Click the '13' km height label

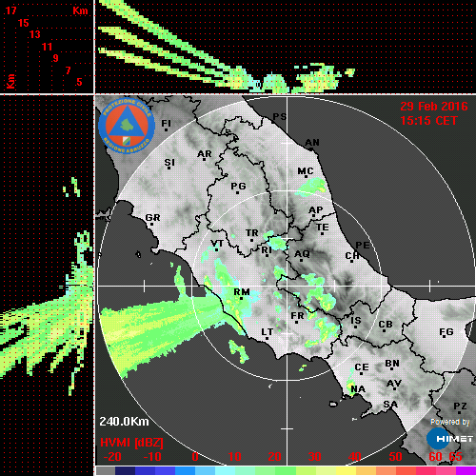click(x=35, y=34)
